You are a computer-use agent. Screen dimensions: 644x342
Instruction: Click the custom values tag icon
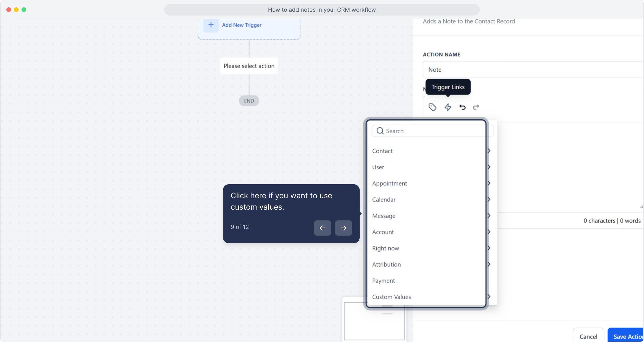432,107
